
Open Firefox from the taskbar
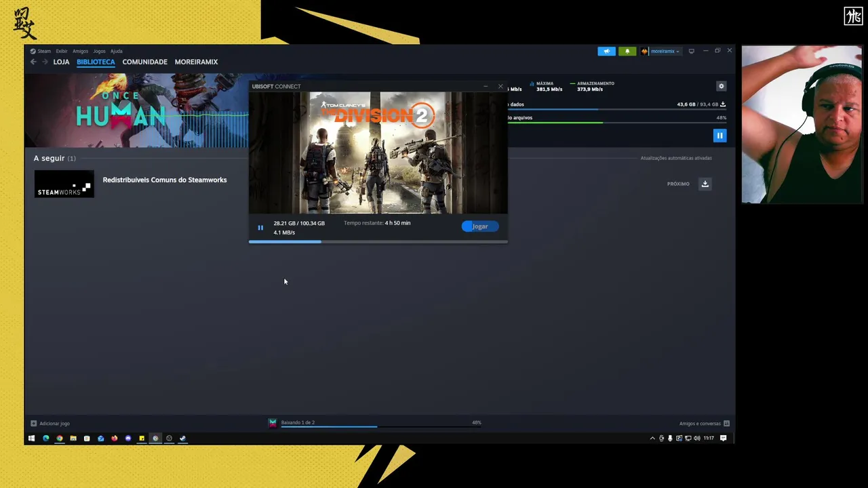tap(114, 438)
